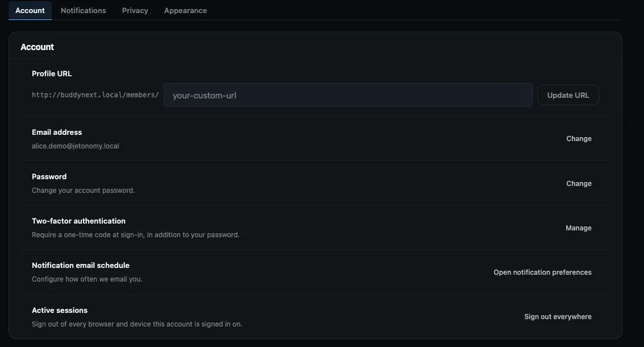Click the Email address heading
644x347 pixels.
[57, 132]
